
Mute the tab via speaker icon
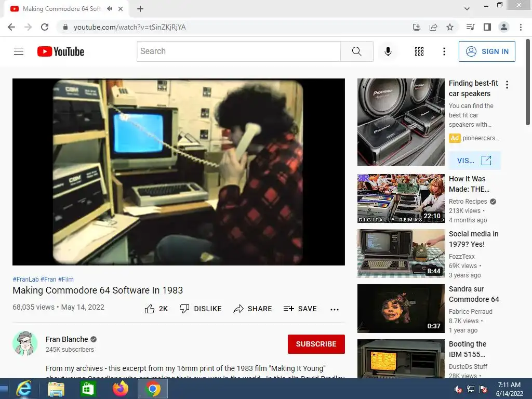[x=109, y=9]
